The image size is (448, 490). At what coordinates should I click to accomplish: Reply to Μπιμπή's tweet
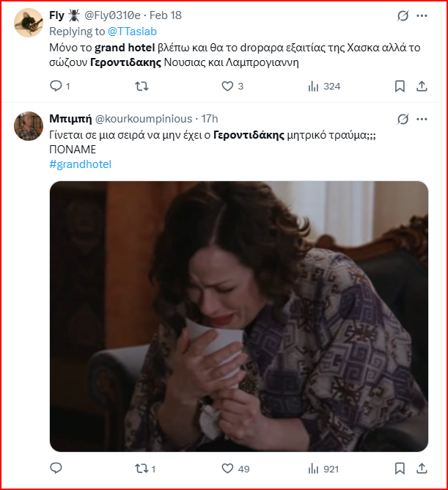click(x=56, y=468)
